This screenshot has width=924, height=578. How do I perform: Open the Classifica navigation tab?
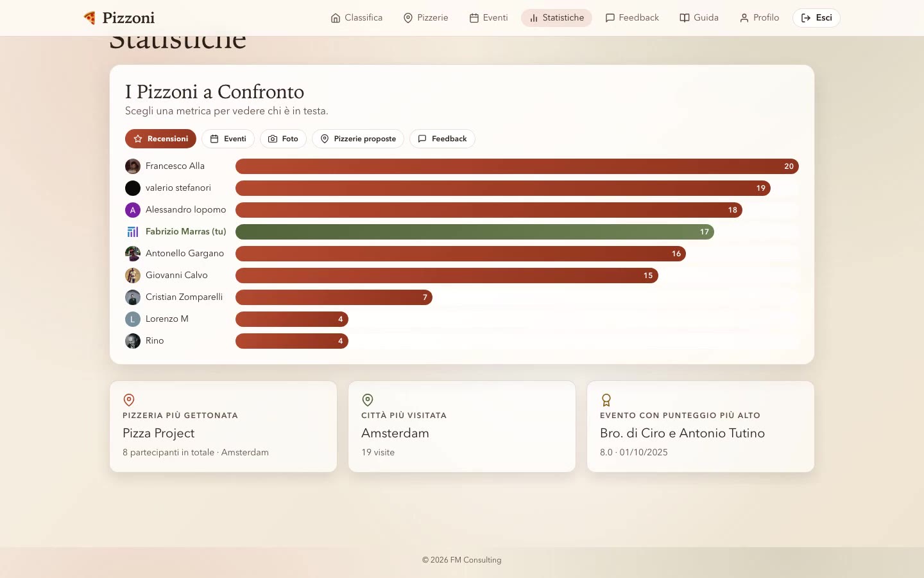click(x=357, y=18)
